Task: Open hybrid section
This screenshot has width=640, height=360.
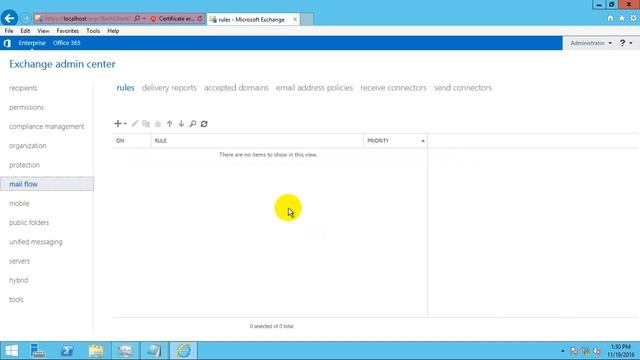Action: (19, 280)
